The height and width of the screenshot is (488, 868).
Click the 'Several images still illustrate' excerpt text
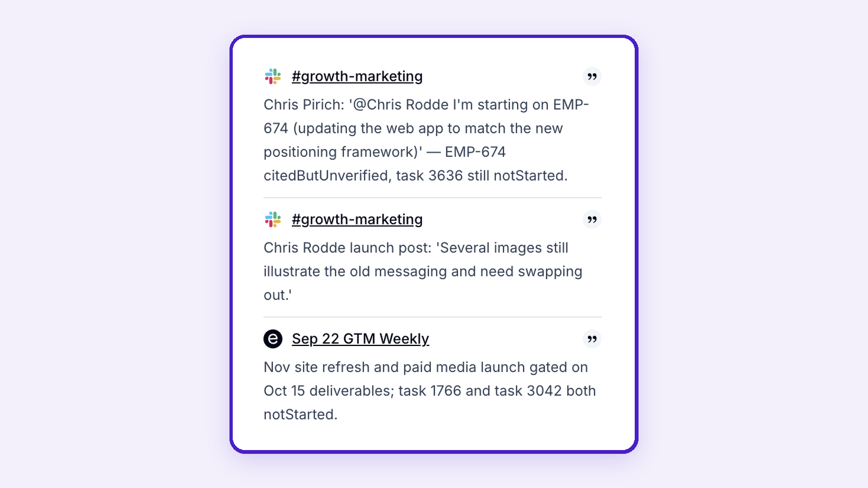click(423, 271)
